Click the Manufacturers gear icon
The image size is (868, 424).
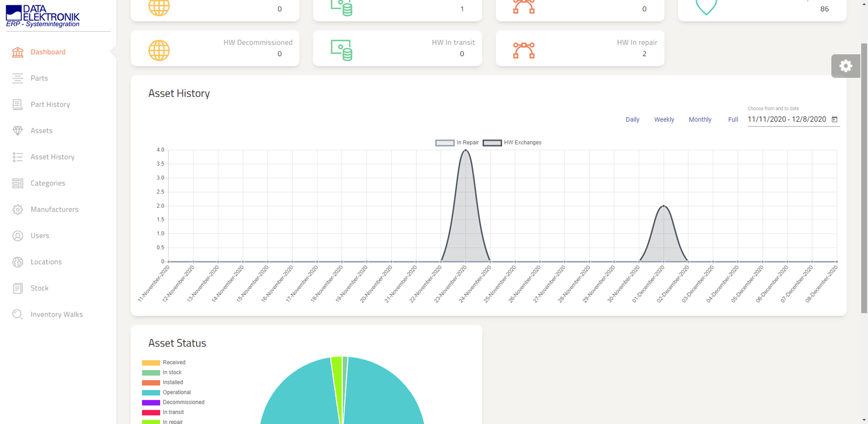[x=18, y=209]
